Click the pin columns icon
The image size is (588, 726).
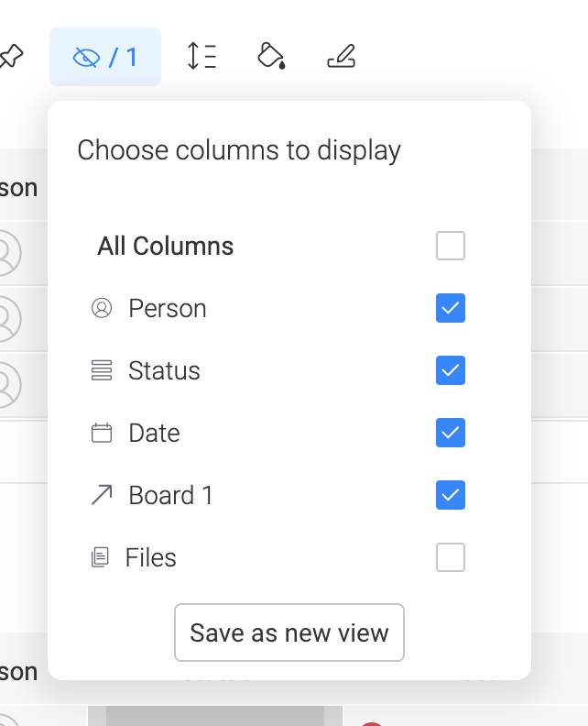click(11, 57)
